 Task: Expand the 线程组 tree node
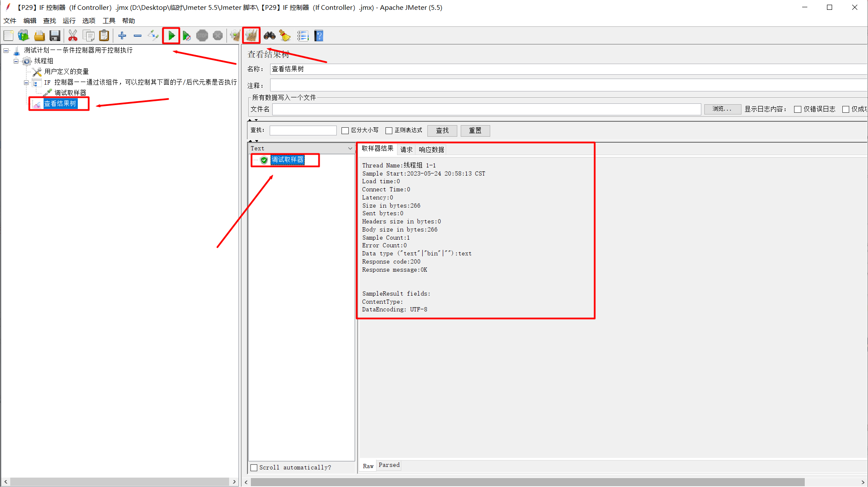pos(16,61)
